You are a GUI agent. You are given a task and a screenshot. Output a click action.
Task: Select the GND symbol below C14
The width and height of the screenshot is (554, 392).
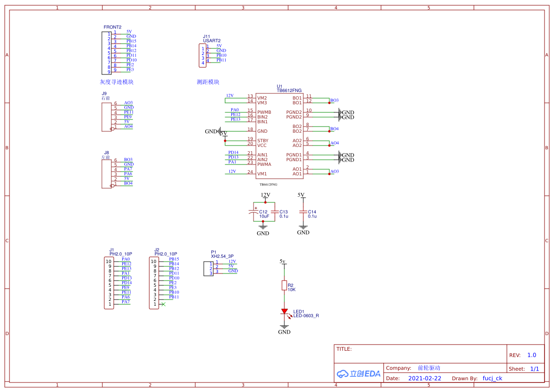click(x=303, y=230)
